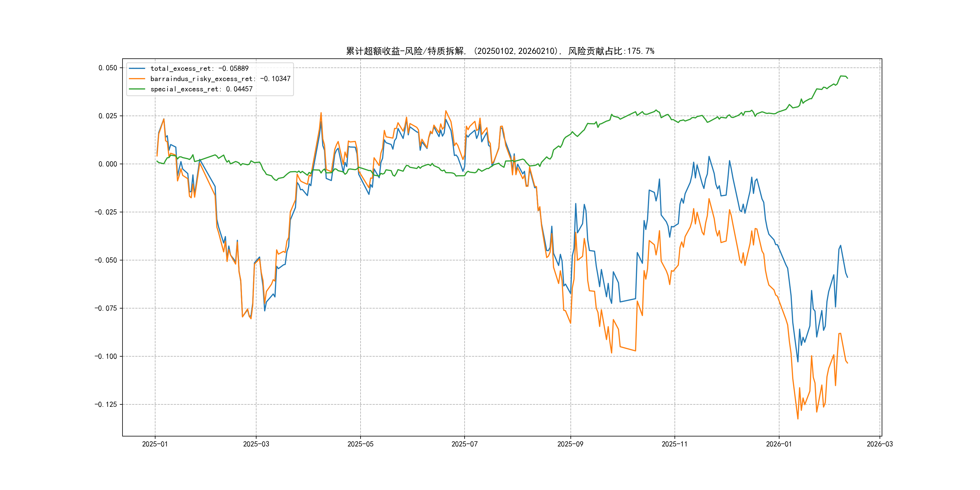The height and width of the screenshot is (490, 980).
Task: Click the -0.075 y-axis tick label
Action: pos(106,308)
